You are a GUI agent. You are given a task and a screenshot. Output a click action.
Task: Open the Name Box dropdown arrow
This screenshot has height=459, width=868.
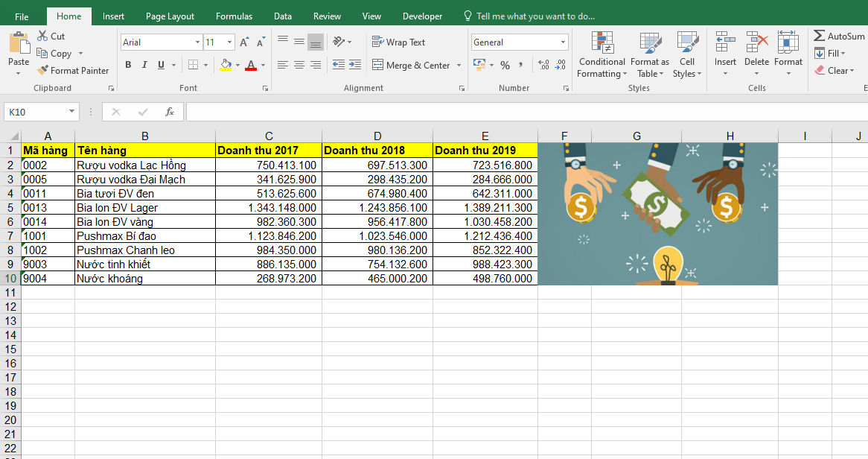(x=72, y=112)
